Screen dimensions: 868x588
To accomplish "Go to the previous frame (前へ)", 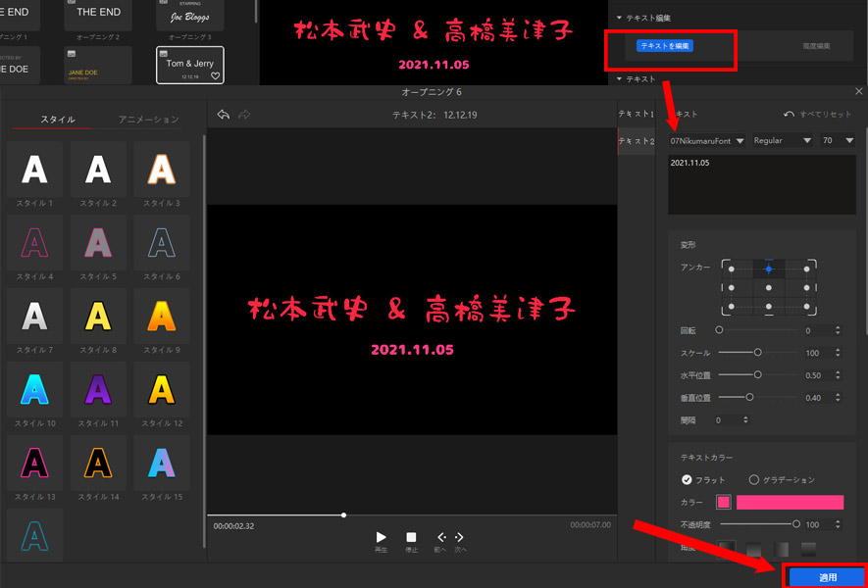I will pos(441,538).
